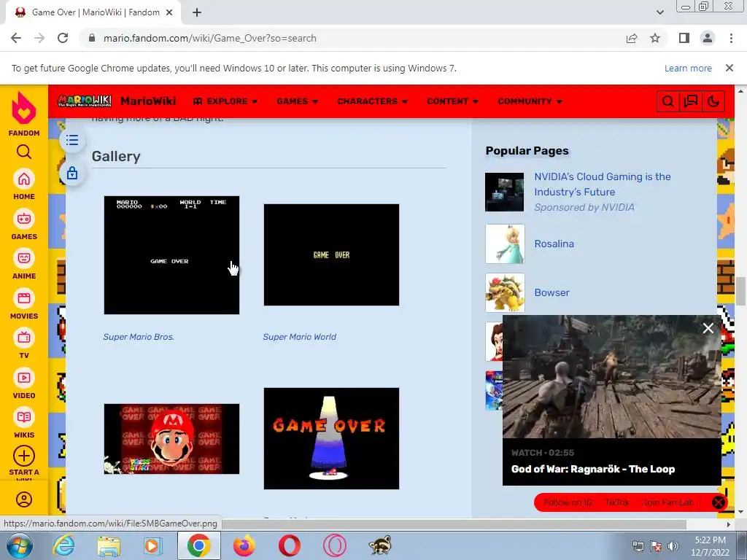This screenshot has height=560, width=747.
Task: Click the address bar URL field
Action: (352, 38)
